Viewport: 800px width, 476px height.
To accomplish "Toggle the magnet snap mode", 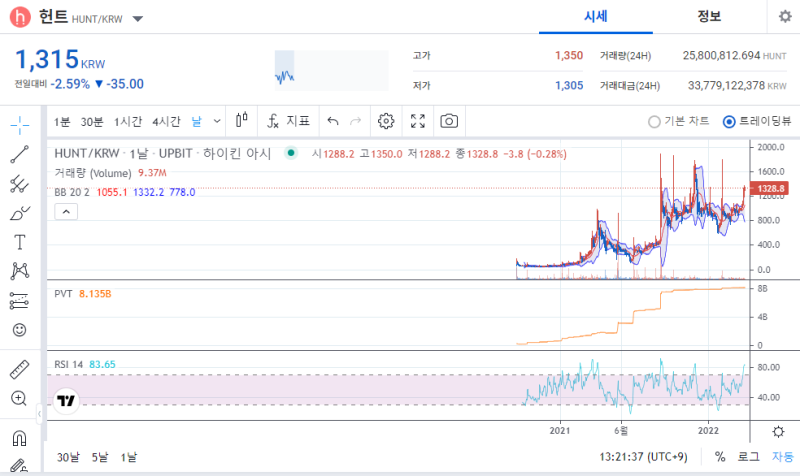I will point(19,438).
